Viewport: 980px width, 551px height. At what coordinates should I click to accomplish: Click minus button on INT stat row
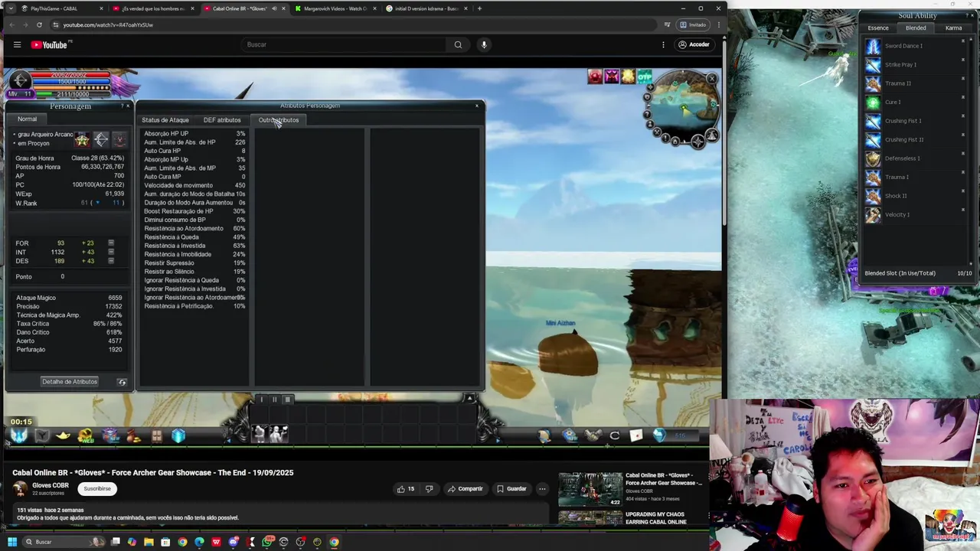(111, 253)
